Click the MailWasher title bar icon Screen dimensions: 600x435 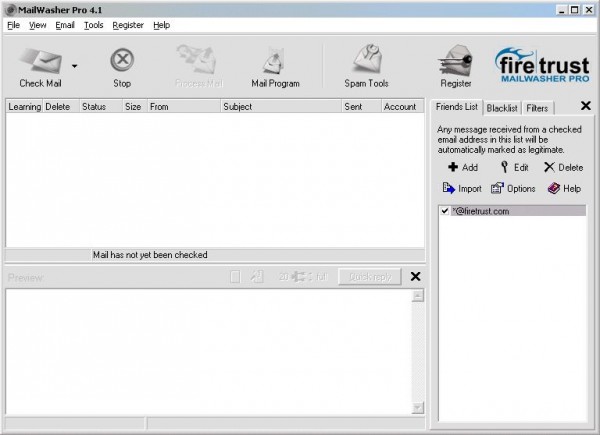tap(11, 10)
